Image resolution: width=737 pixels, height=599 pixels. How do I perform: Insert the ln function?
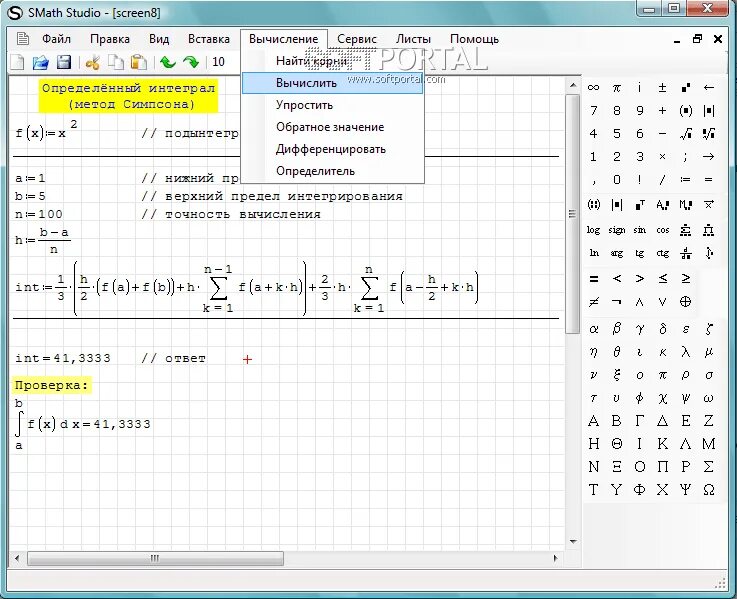(x=594, y=253)
